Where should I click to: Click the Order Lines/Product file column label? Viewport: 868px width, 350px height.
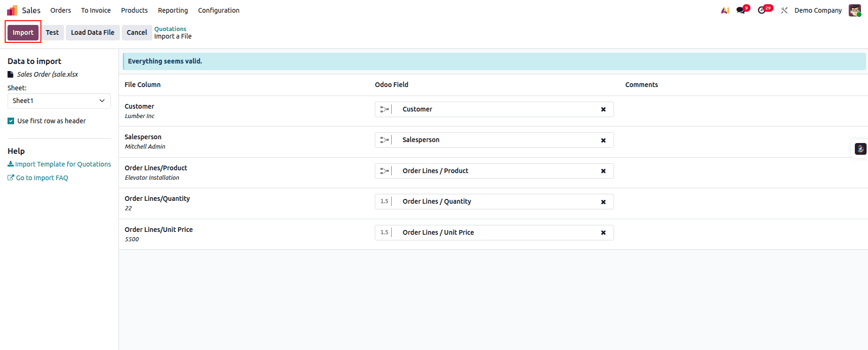pos(156,168)
